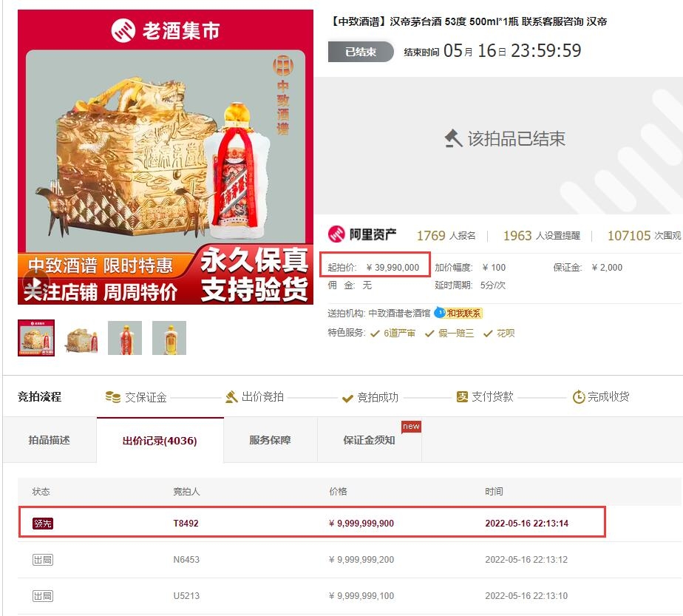Click the 6道严审 service checkmark
Screen dimensions: 683x616
pos(375,334)
